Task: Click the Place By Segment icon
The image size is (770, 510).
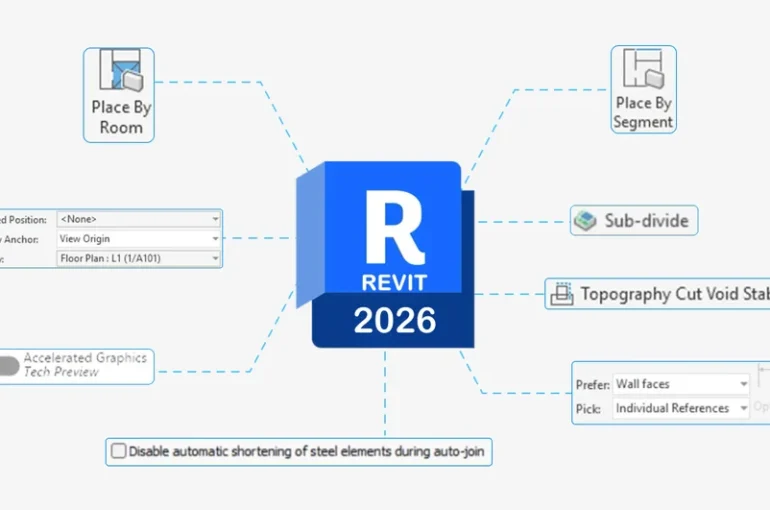Action: pos(643,68)
